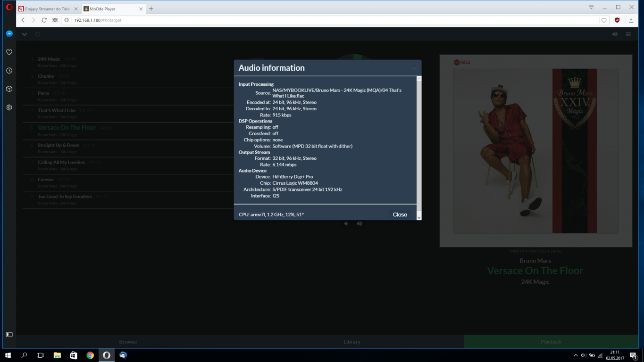Open Microsoft Store from the taskbar
This screenshot has width=644, height=362.
74,355
